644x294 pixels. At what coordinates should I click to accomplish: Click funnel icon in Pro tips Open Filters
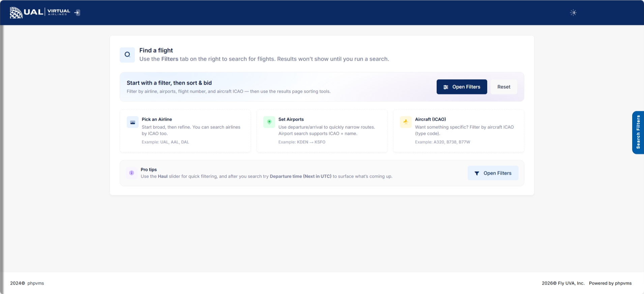[477, 173]
